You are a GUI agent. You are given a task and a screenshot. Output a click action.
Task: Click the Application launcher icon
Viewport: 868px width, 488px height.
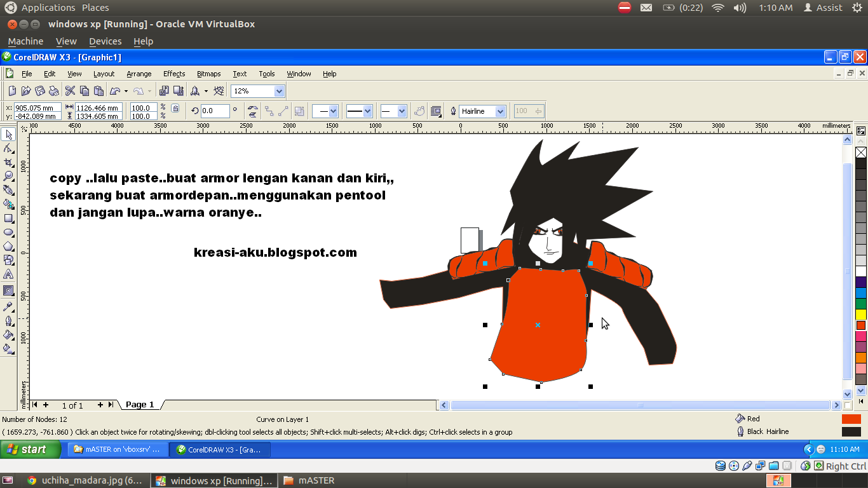pyautogui.click(x=196, y=91)
